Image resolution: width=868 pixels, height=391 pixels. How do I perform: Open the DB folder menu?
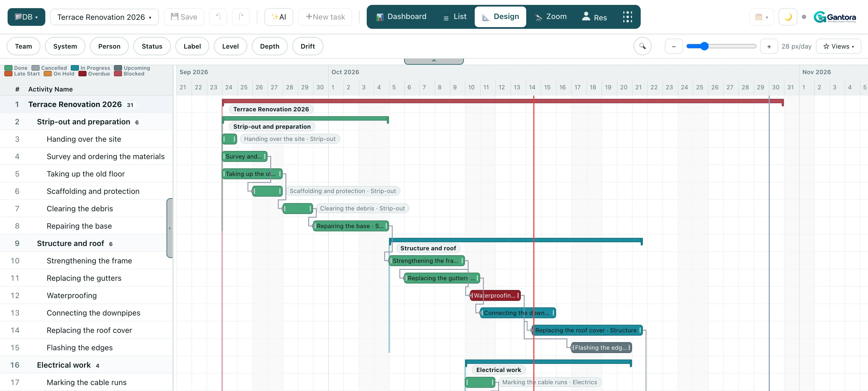tap(26, 17)
